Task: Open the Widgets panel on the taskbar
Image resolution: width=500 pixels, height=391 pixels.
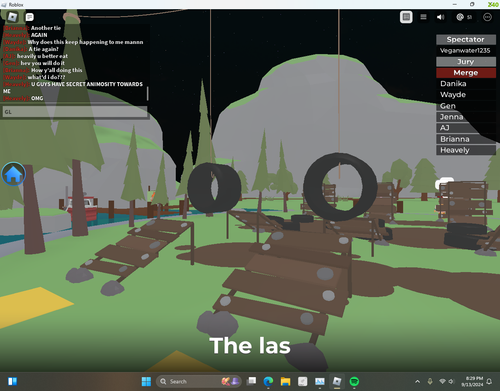Action: click(12, 381)
